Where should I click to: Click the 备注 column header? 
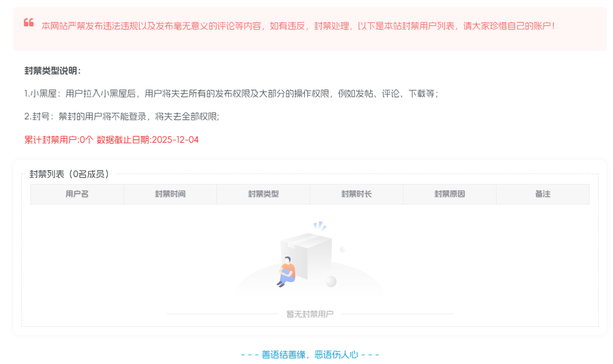542,194
